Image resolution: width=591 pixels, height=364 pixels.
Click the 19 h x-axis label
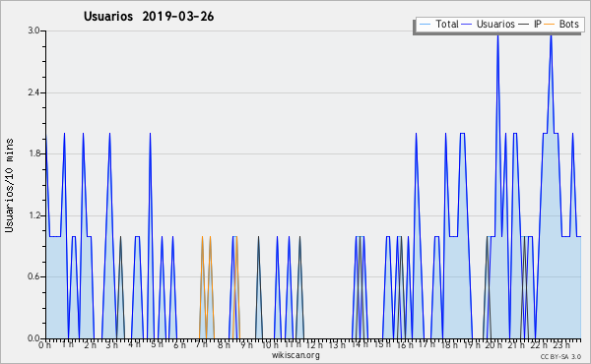tap(472, 345)
